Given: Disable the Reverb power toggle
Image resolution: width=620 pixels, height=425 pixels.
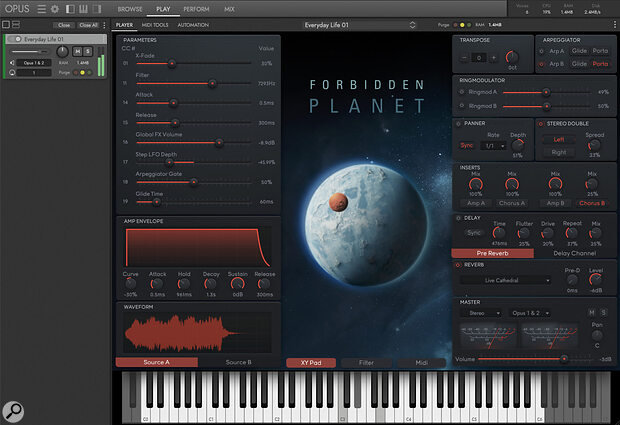Looking at the screenshot, I should tap(458, 265).
